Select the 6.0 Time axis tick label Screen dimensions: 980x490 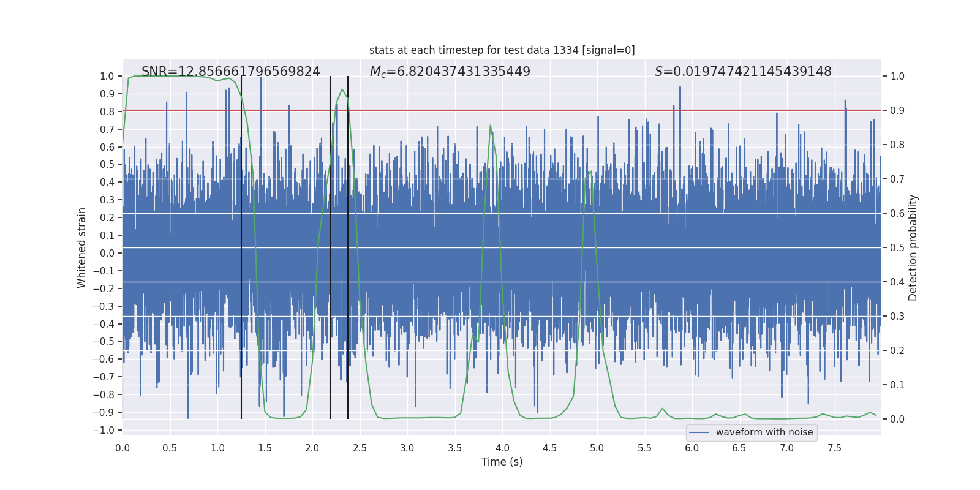[692, 448]
